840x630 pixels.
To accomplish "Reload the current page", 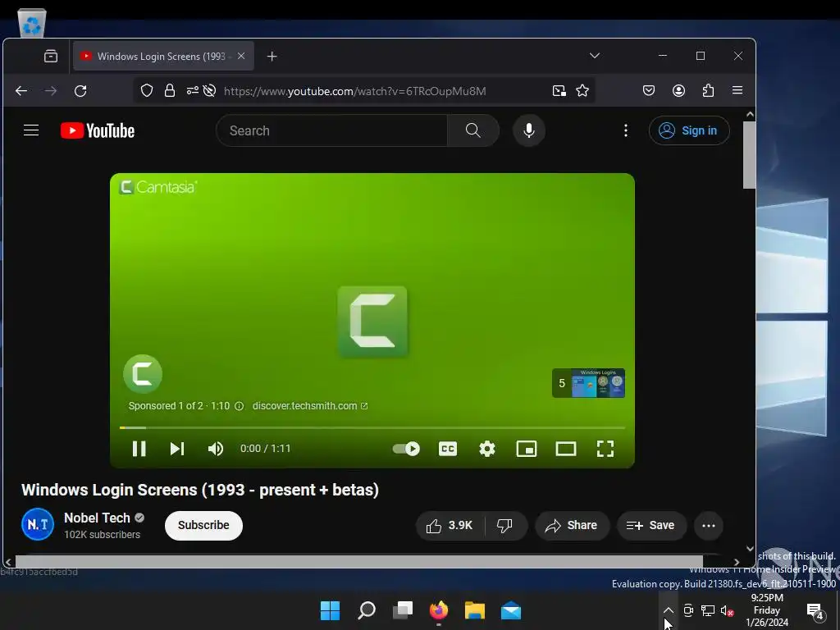I will (80, 90).
